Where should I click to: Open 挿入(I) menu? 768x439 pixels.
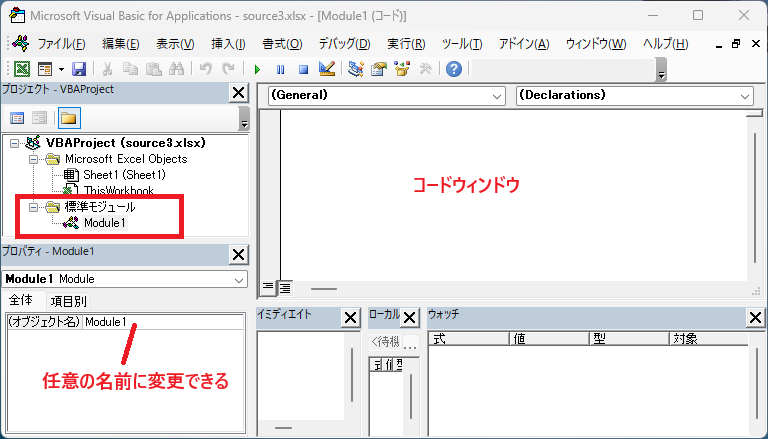click(228, 44)
